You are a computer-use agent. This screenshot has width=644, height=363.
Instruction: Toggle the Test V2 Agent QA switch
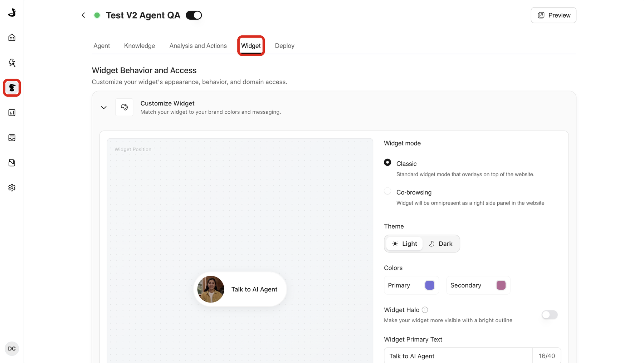click(x=194, y=15)
